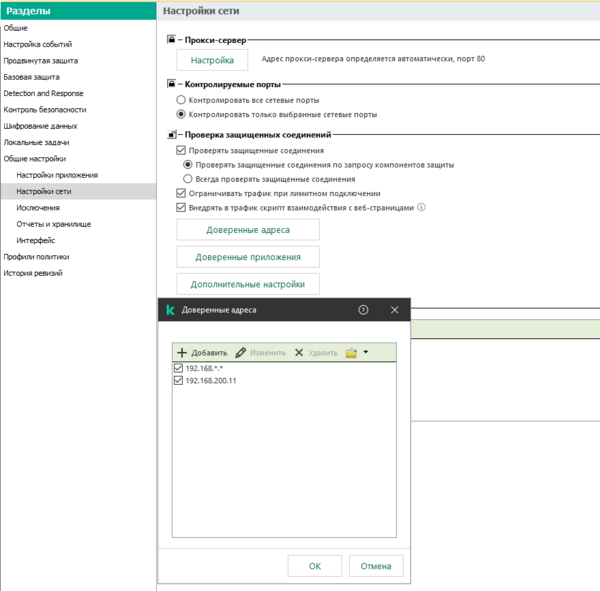This screenshot has height=591, width=600.
Task: Select Базовая защита section
Action: point(31,77)
